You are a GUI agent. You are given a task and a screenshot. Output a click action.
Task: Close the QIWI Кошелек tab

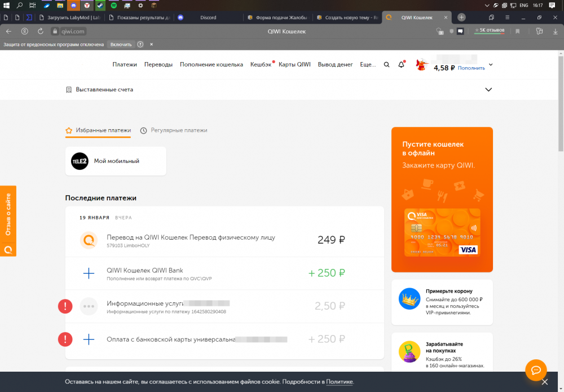(x=446, y=17)
